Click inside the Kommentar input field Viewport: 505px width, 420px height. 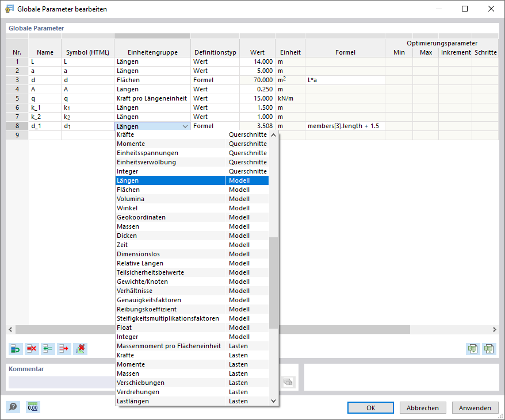(58, 382)
